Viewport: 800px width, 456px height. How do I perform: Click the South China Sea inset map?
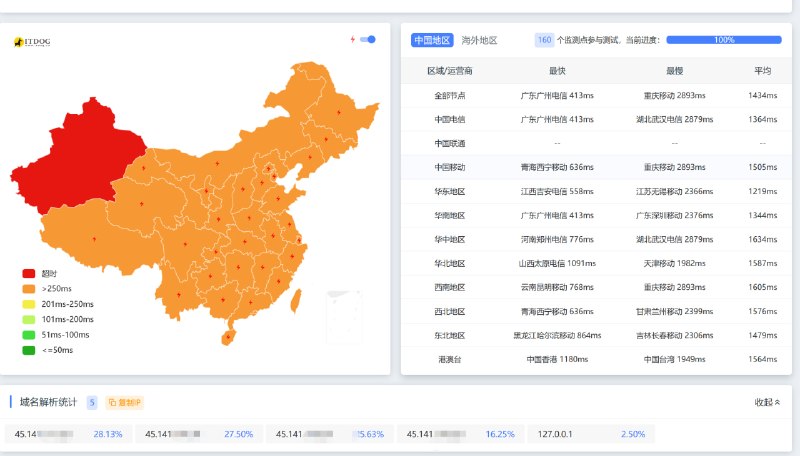point(344,316)
